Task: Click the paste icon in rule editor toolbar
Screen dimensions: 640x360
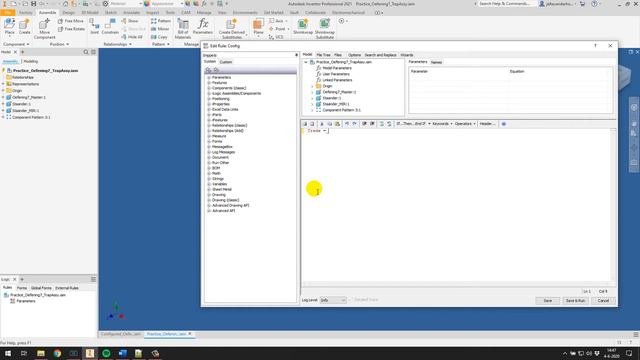Action: click(337, 124)
